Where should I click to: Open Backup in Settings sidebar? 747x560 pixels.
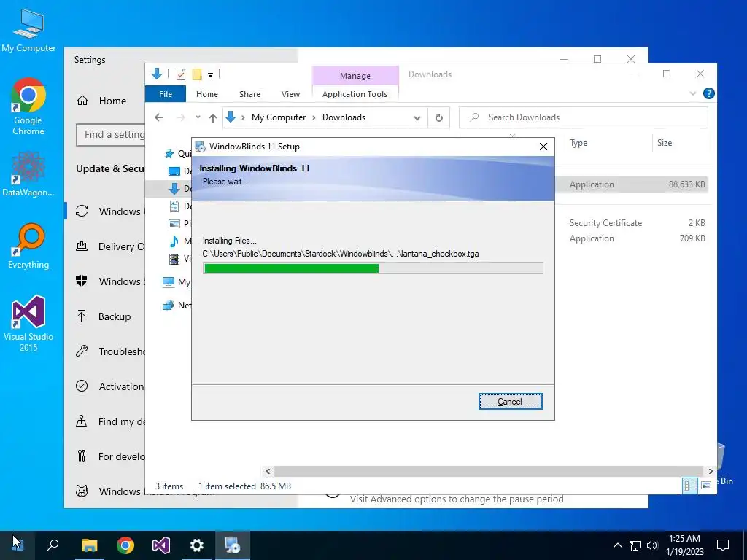click(x=106, y=316)
